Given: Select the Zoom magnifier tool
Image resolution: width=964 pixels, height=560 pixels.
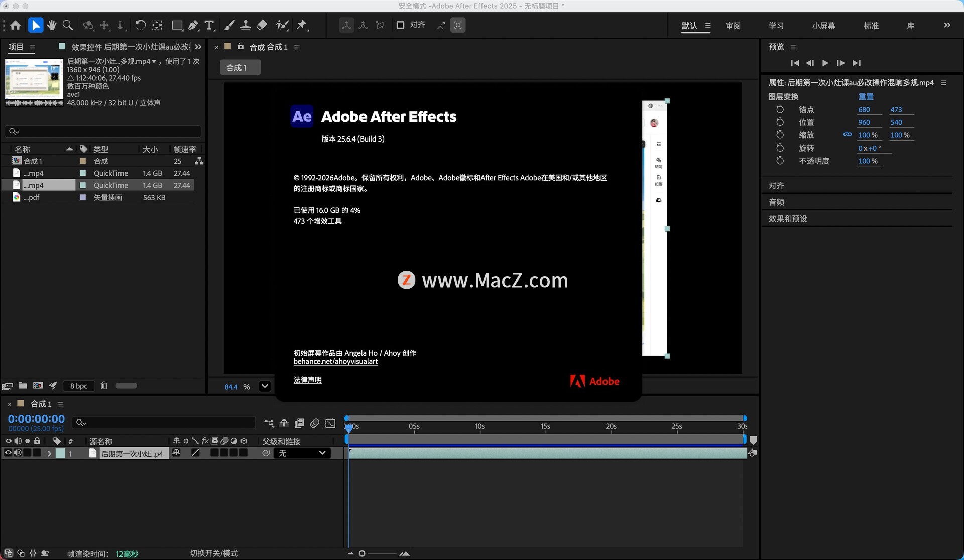Looking at the screenshot, I should pyautogui.click(x=68, y=25).
